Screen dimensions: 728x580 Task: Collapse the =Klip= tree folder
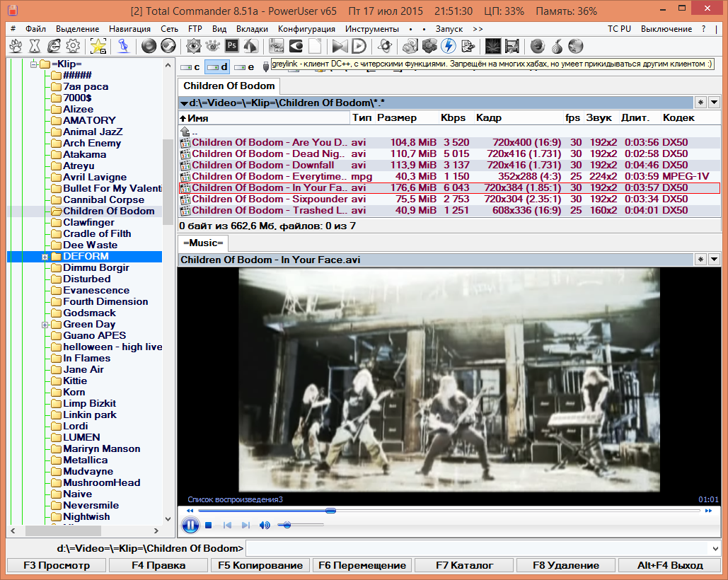click(33, 64)
